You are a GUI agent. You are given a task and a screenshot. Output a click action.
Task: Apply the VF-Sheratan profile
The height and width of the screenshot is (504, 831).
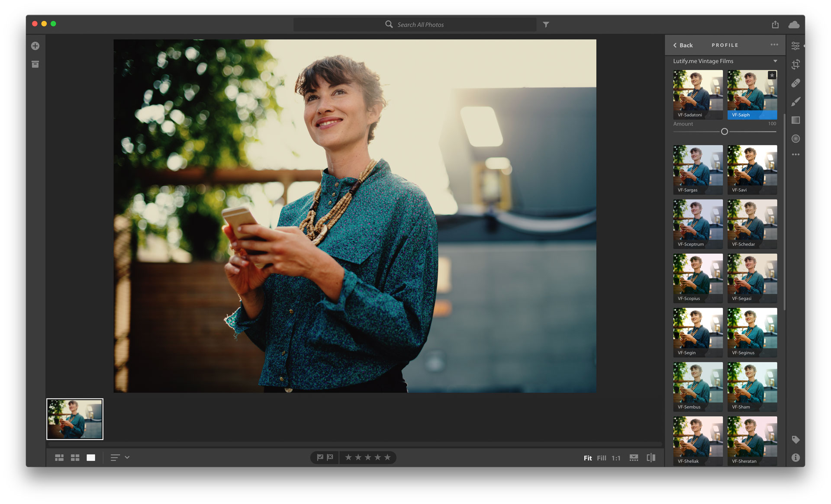click(x=752, y=441)
